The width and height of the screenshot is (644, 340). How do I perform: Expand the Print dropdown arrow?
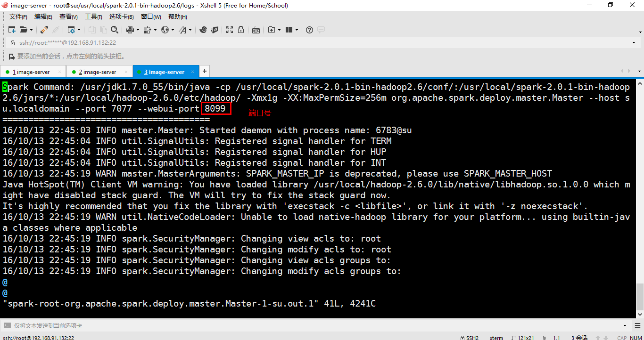point(138,30)
